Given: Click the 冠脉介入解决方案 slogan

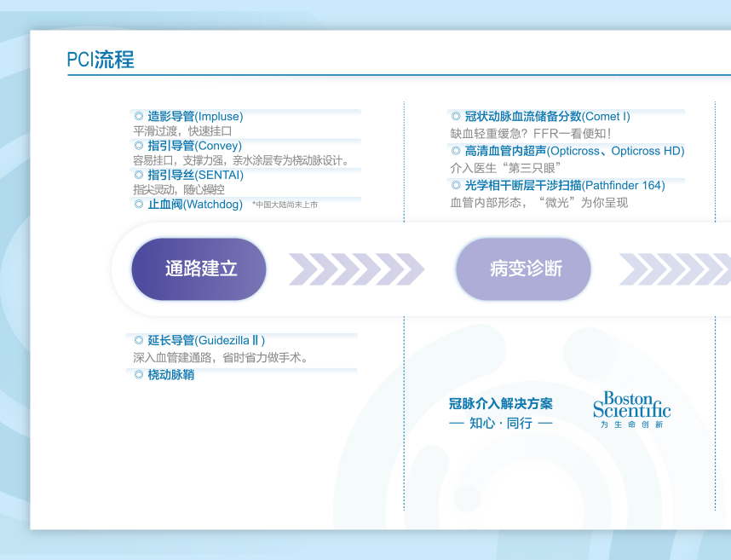Looking at the screenshot, I should (x=501, y=403).
